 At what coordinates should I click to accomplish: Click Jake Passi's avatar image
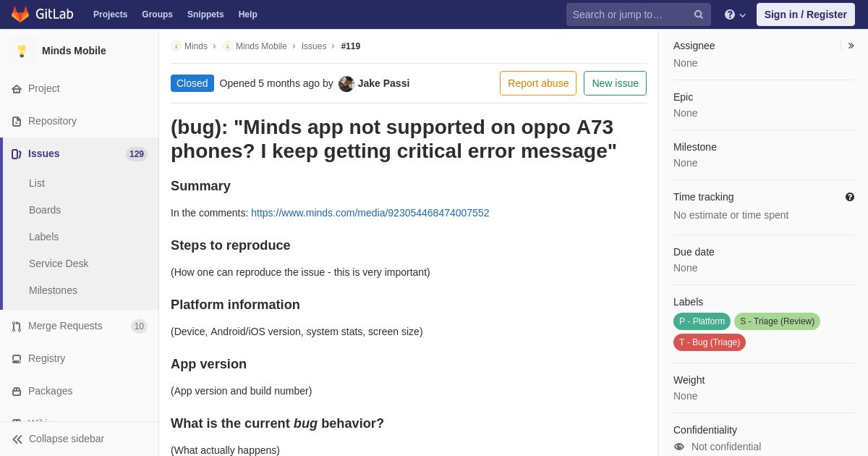[x=346, y=83]
